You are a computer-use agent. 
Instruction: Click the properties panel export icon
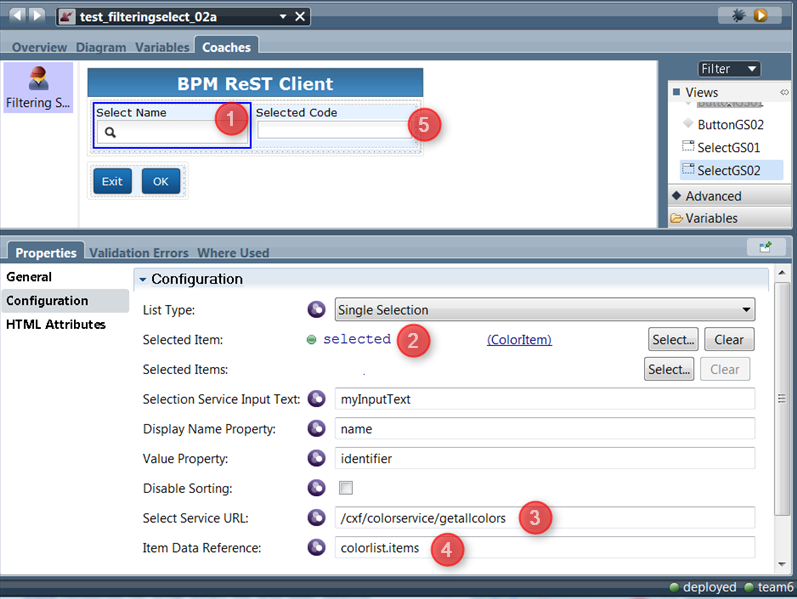tap(765, 247)
